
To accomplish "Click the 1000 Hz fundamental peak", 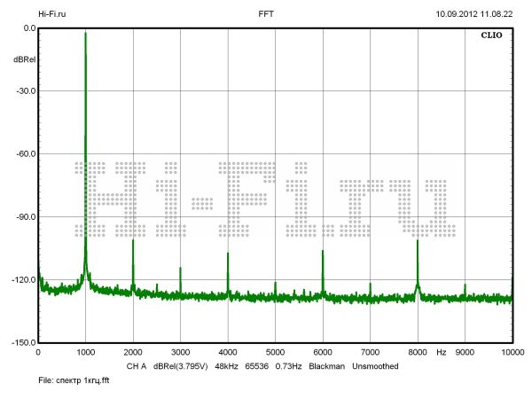I will (x=85, y=35).
